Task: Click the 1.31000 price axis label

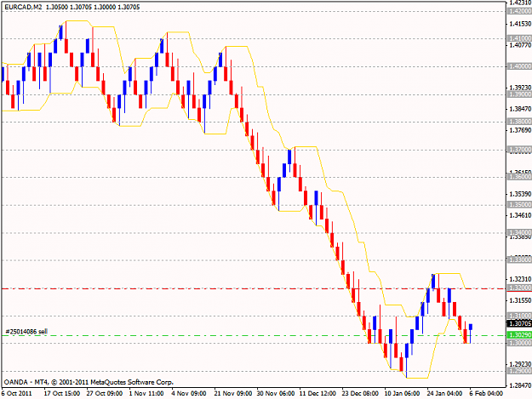Action: [x=519, y=316]
